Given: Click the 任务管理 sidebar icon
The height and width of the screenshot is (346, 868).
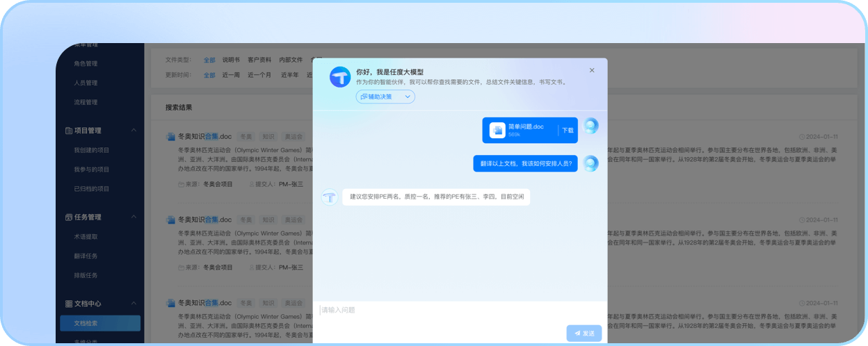Looking at the screenshot, I should pyautogui.click(x=69, y=217).
